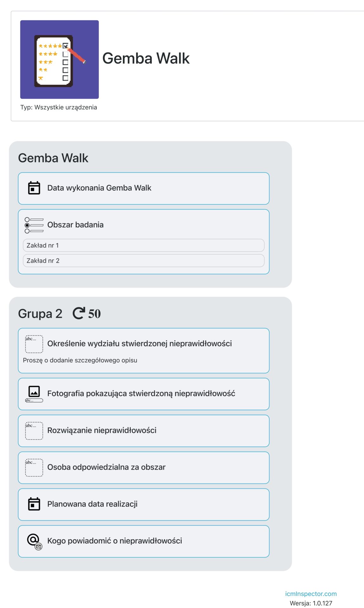Click text icon beside Rozwiązanie nieprawidłowości
Viewport: 364px width, 608px height.
[x=34, y=431]
